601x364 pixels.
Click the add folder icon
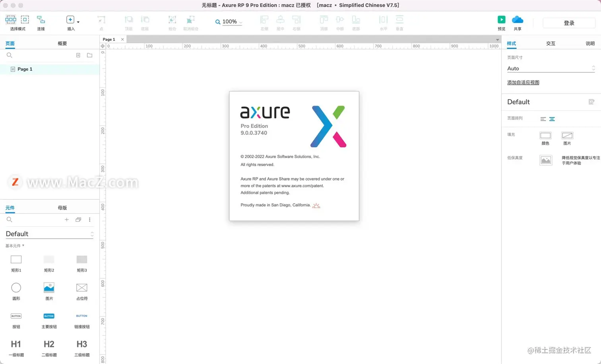[x=90, y=55]
